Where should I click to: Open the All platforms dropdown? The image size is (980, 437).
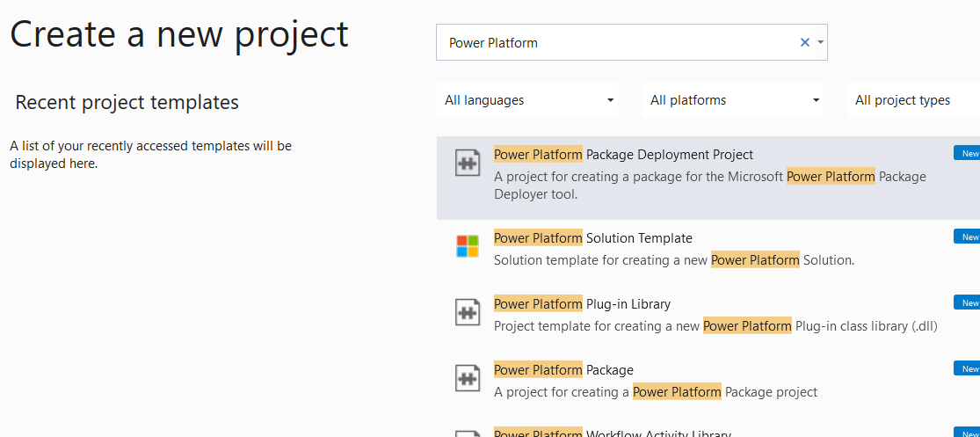[x=733, y=100]
